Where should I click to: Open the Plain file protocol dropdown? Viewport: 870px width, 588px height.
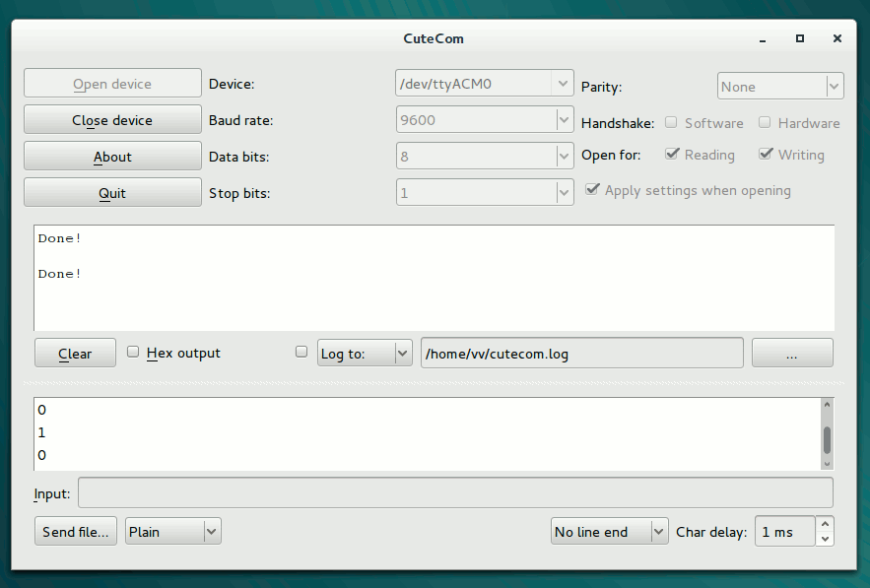click(x=173, y=532)
